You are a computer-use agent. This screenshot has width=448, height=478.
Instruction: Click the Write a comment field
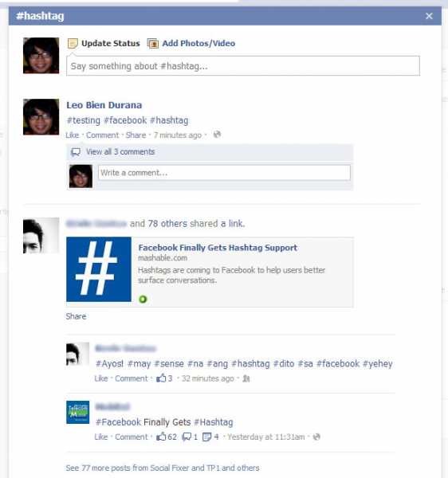pyautogui.click(x=224, y=173)
